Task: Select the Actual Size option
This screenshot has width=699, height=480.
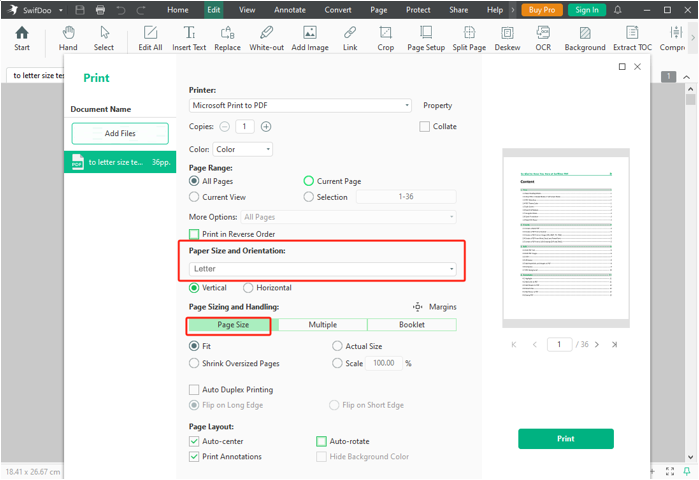Action: pyautogui.click(x=337, y=346)
